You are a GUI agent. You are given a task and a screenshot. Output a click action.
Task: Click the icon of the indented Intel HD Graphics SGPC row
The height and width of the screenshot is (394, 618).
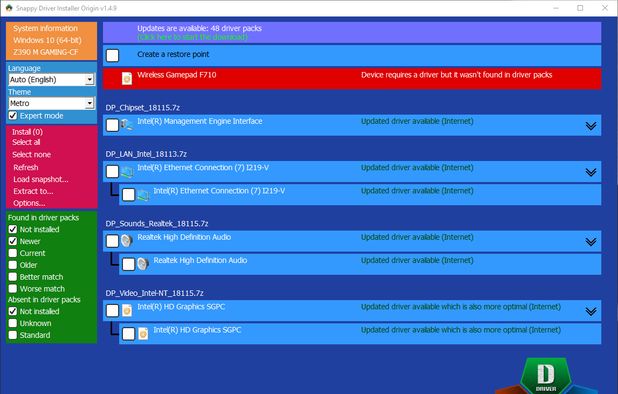(x=143, y=334)
